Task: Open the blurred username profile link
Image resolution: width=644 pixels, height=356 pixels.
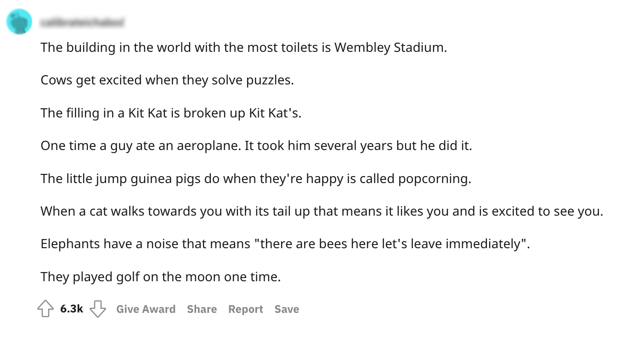Action: click(x=83, y=22)
